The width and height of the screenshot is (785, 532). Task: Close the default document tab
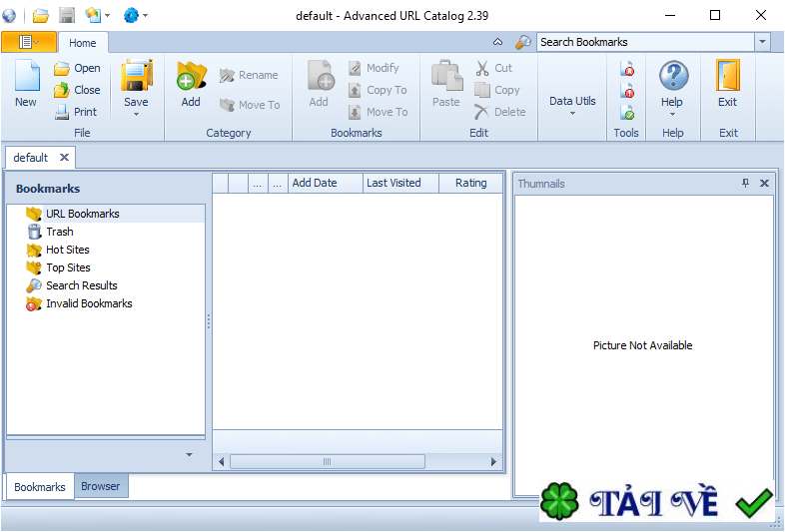(x=64, y=157)
